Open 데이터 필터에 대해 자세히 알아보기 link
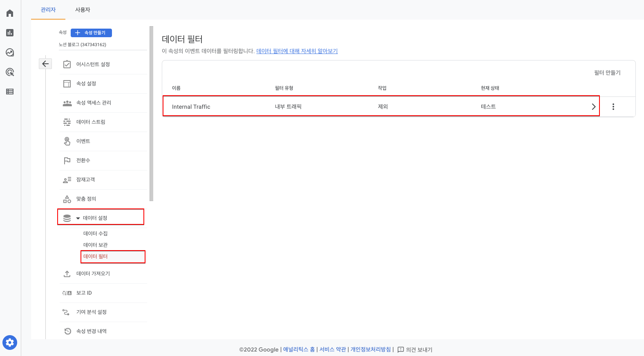The width and height of the screenshot is (644, 356). 297,51
